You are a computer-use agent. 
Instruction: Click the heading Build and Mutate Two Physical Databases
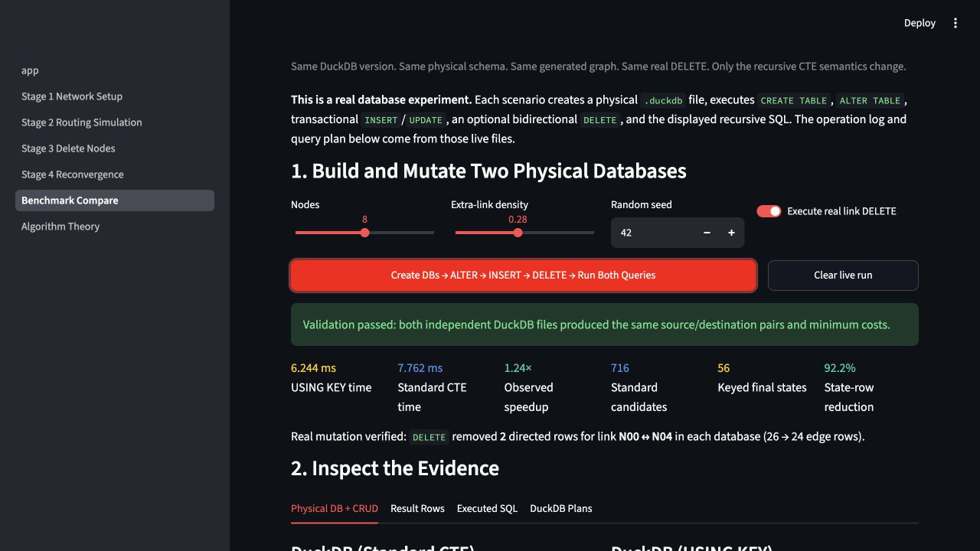point(488,171)
